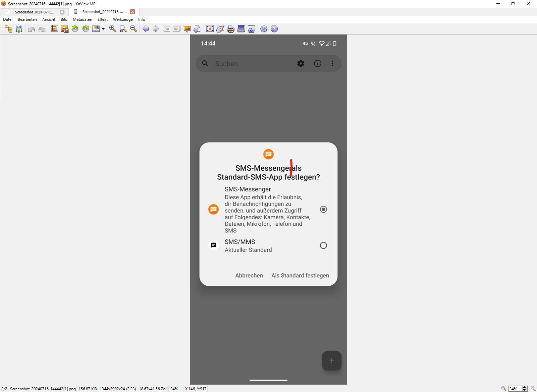Click the Abbrechen button in dialog
Image resolution: width=537 pixels, height=392 pixels.
coord(249,276)
